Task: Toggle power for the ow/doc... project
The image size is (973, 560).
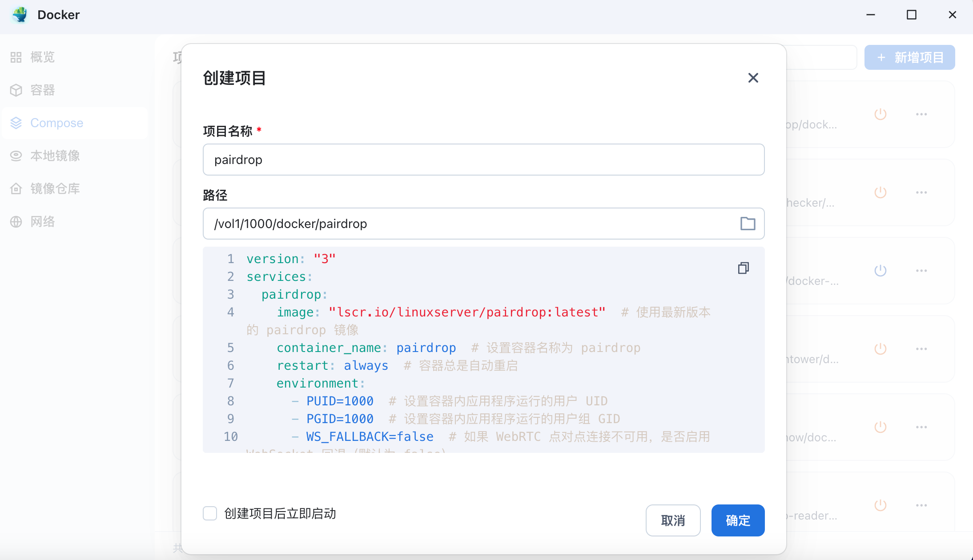Action: pyautogui.click(x=881, y=427)
